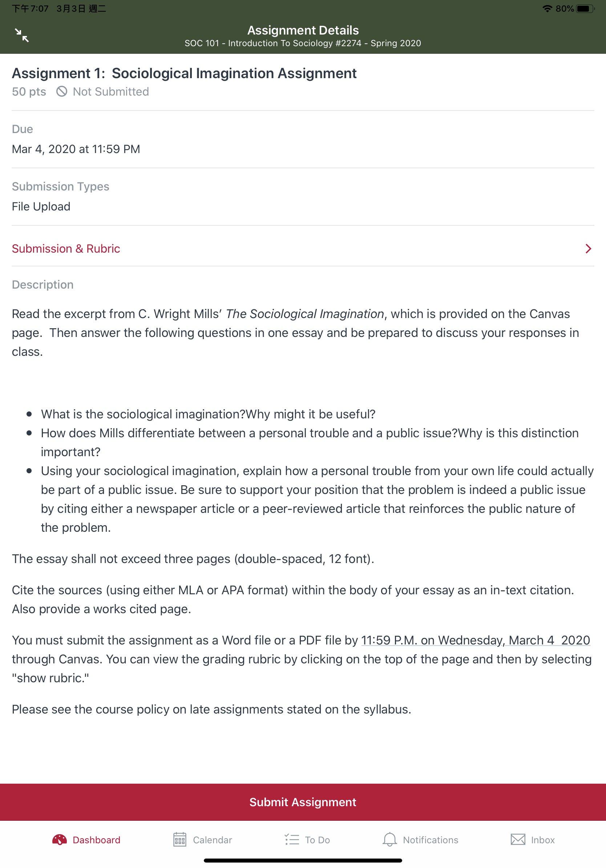This screenshot has height=868, width=606.
Task: Tap the Wi-Fi status icon
Action: 547,9
